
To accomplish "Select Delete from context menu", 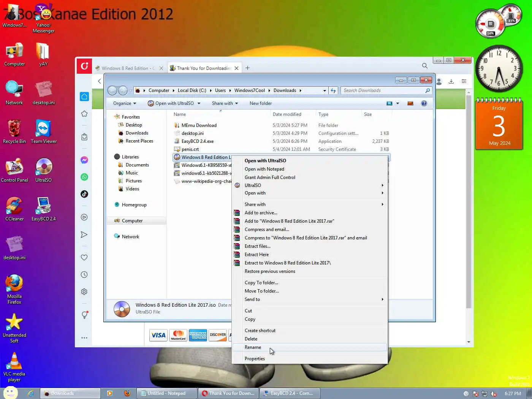I will (310, 339).
